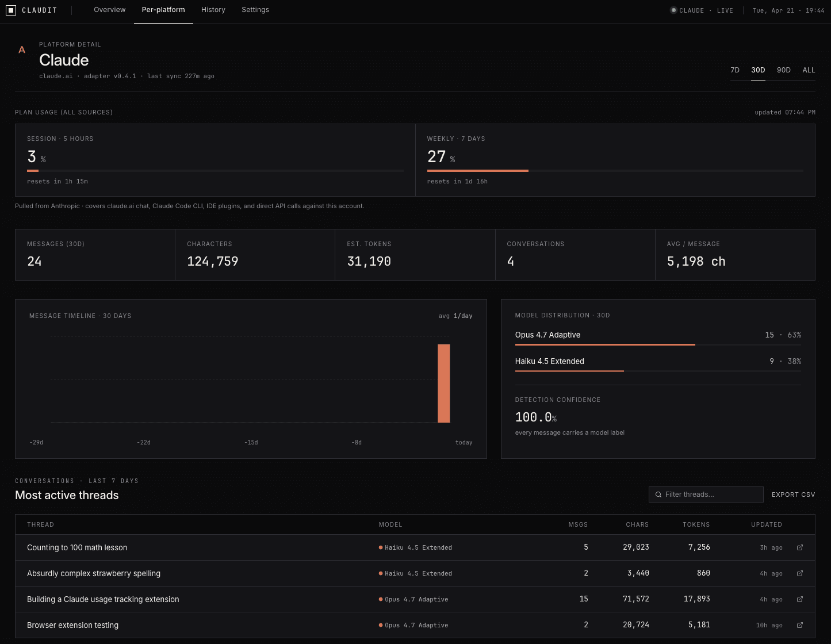This screenshot has width=831, height=644.
Task: Open 'Absurdly complex strawberry spelling' thread
Action: pos(94,573)
